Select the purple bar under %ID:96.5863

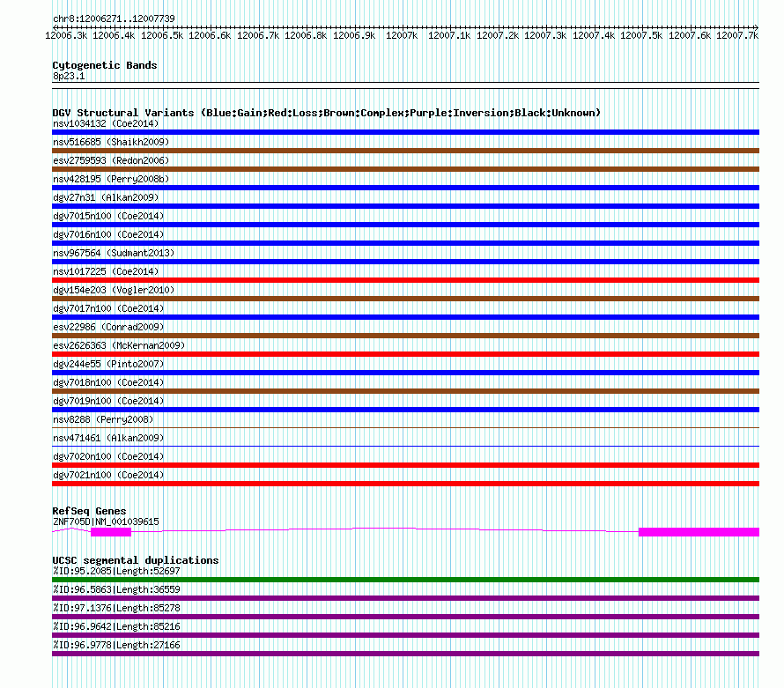[x=405, y=598]
